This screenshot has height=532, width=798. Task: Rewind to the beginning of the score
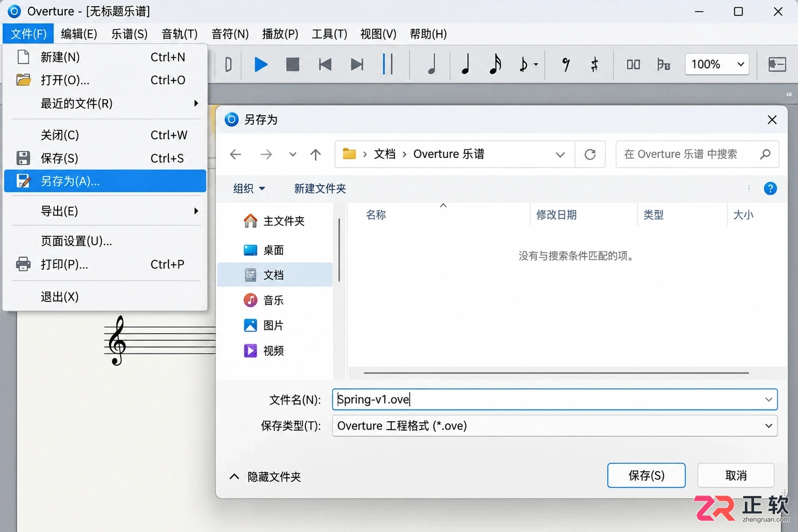pos(325,65)
